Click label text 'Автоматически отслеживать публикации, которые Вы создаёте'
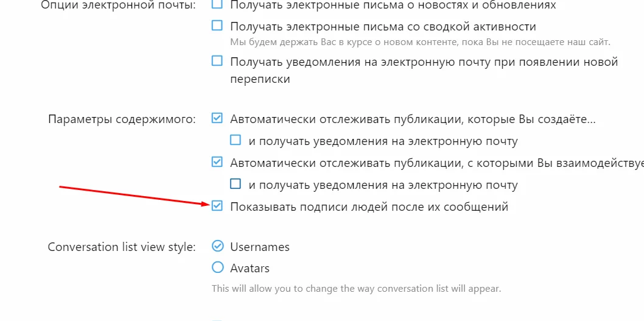The height and width of the screenshot is (321, 644). pos(413,119)
